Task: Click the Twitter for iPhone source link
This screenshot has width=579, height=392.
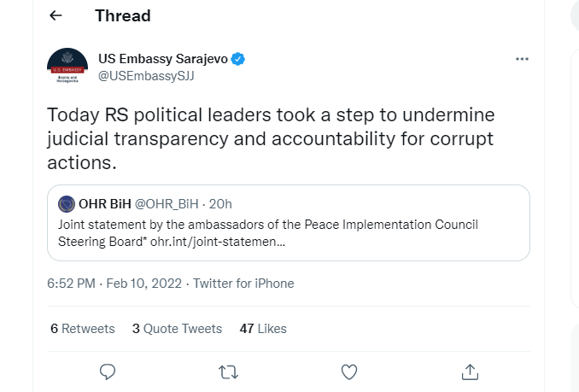Action: [x=243, y=284]
